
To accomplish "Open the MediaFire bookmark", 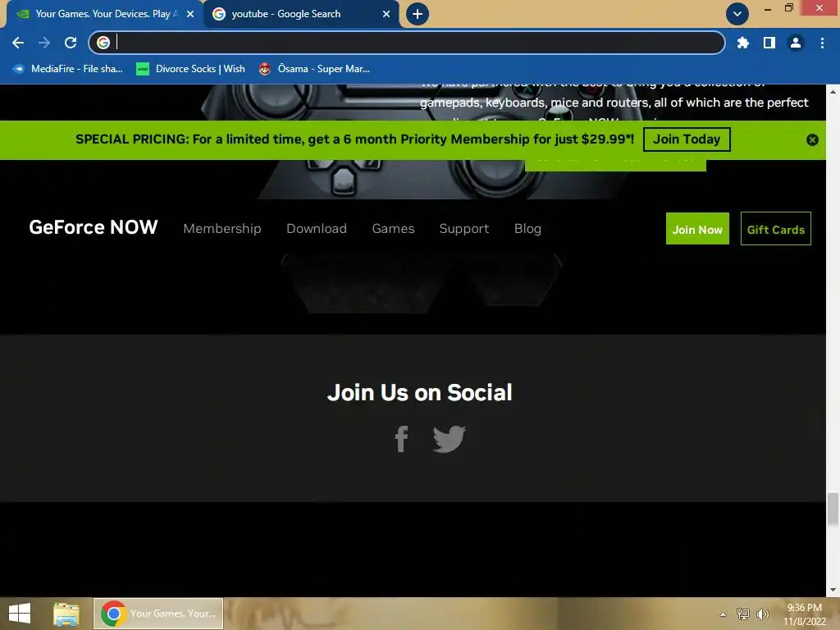I will pos(68,69).
